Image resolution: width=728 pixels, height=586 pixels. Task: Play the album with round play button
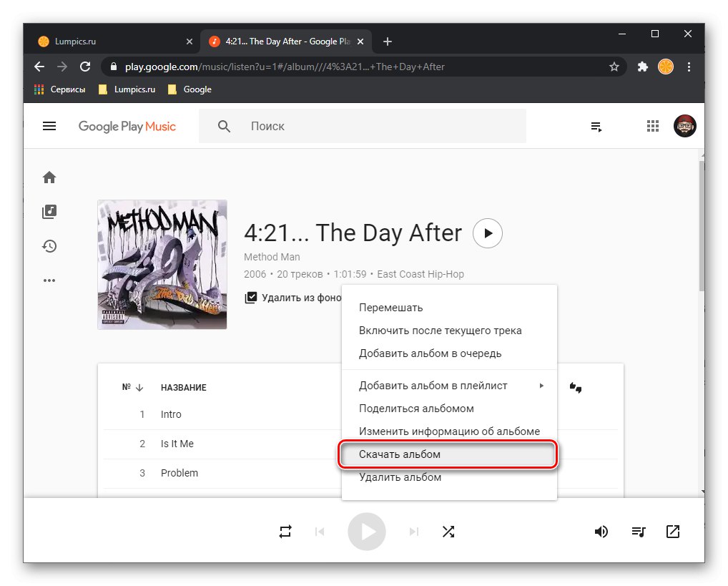[x=488, y=233]
